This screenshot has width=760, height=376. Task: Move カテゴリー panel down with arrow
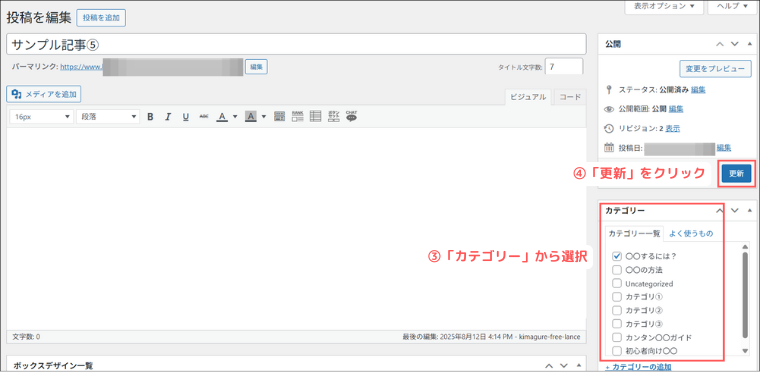[x=735, y=210]
